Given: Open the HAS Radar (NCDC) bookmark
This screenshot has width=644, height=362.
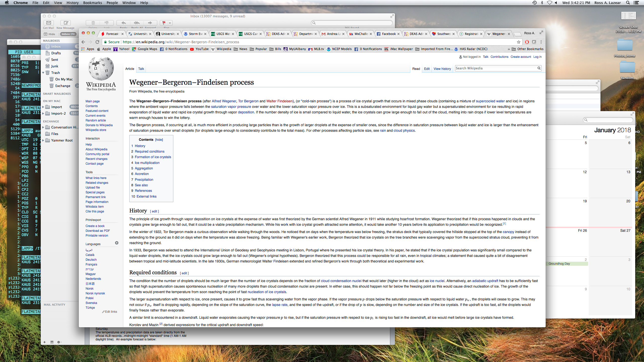Looking at the screenshot, I should pyautogui.click(x=471, y=49).
